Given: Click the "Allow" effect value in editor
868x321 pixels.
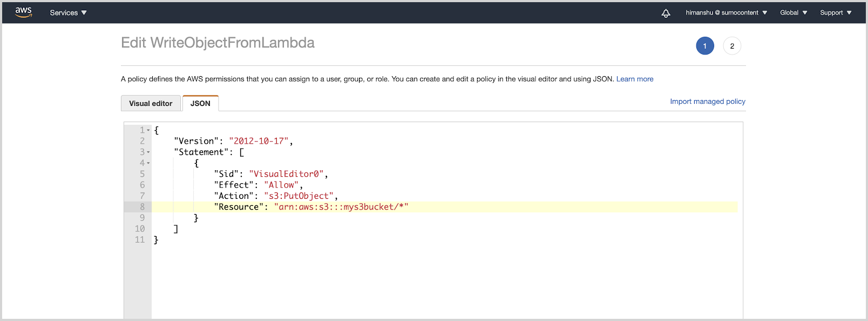Looking at the screenshot, I should pyautogui.click(x=281, y=185).
